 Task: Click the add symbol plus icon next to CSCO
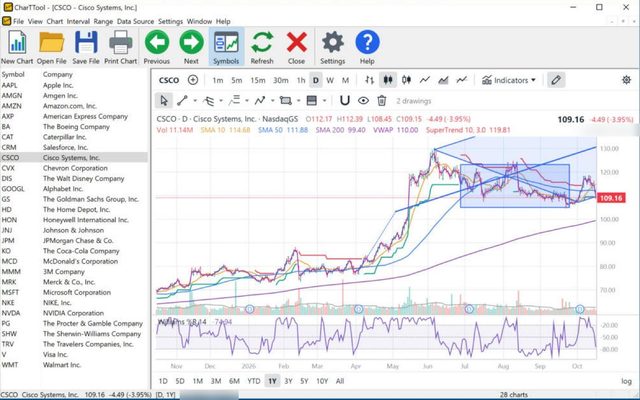click(193, 80)
